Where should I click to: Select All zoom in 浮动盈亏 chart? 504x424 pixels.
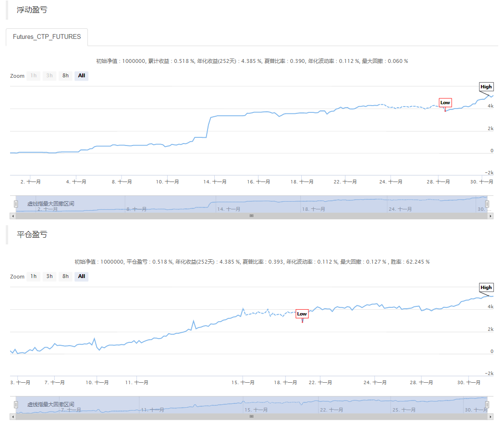(82, 75)
